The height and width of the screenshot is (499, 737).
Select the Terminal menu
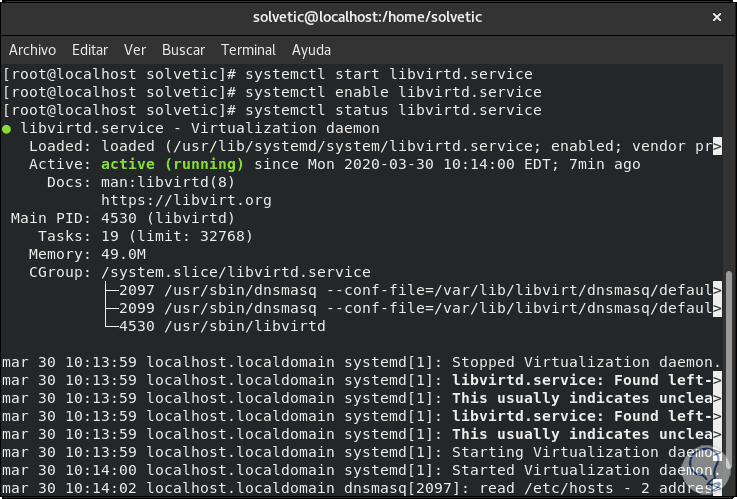tap(248, 49)
